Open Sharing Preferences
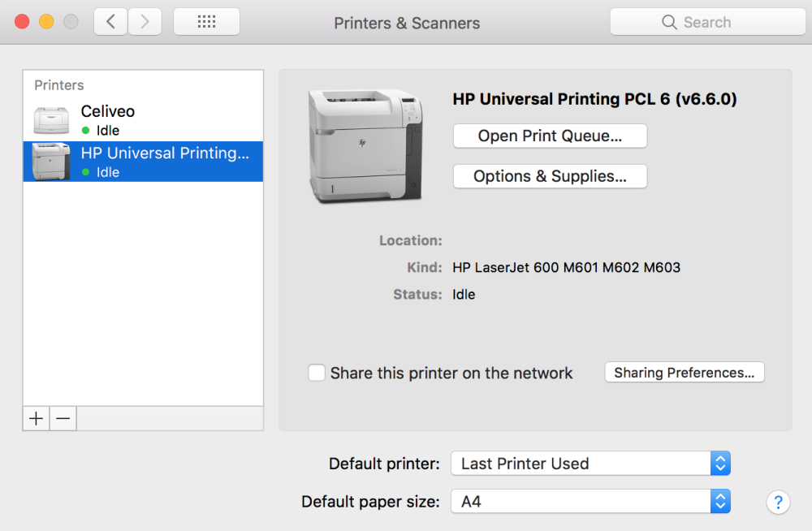The height and width of the screenshot is (531, 812). tap(684, 373)
